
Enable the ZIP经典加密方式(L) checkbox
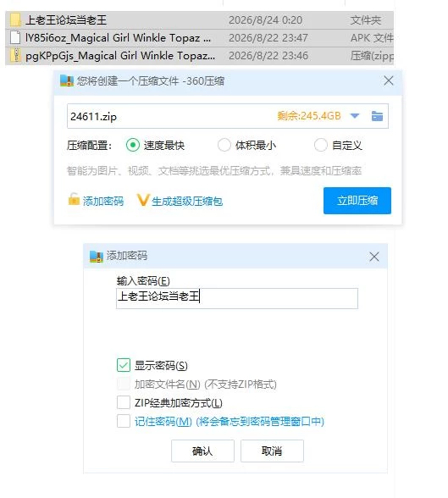(x=124, y=402)
